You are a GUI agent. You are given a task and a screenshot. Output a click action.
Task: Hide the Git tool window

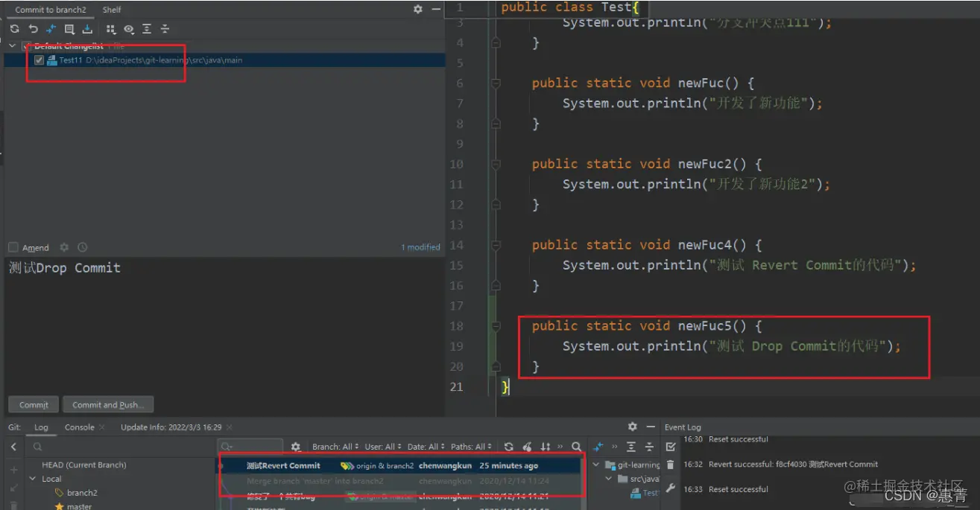point(651,427)
